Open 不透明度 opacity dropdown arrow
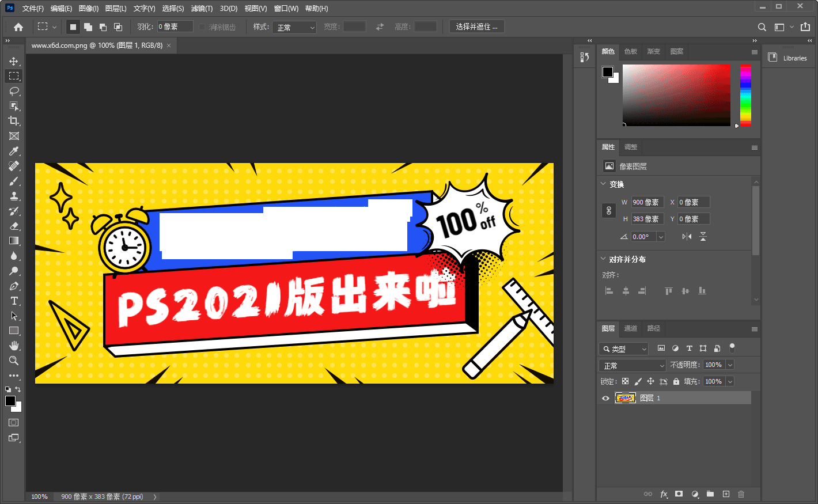Viewport: 818px width, 504px height. 730,365
